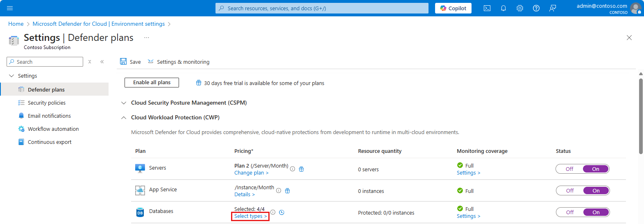Click info icon next to Servers pricing

point(293,169)
